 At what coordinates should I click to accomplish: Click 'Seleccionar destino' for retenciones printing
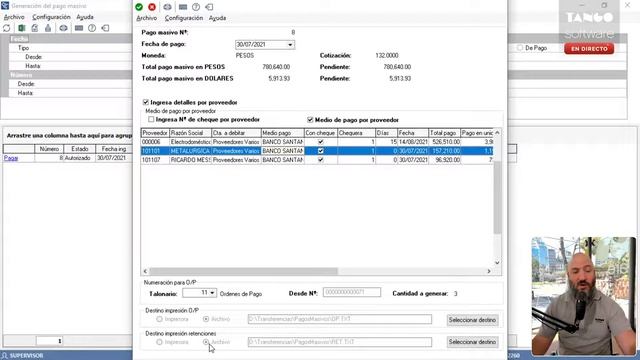point(472,342)
